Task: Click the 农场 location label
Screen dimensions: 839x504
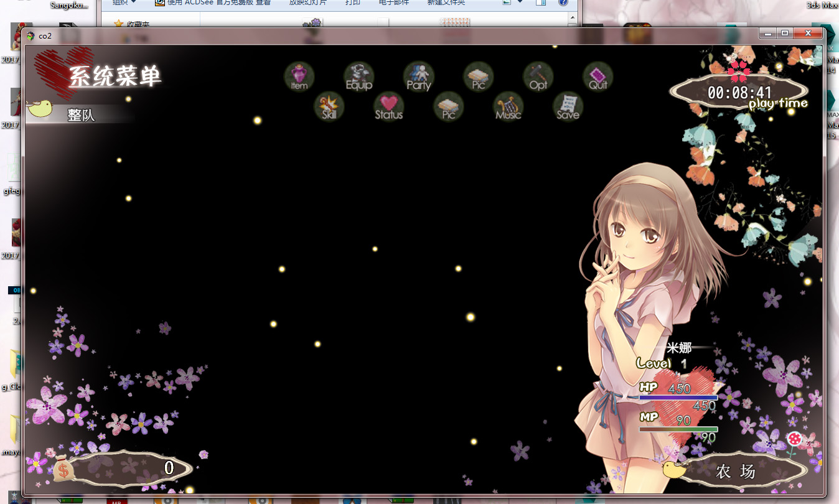Action: pos(736,472)
